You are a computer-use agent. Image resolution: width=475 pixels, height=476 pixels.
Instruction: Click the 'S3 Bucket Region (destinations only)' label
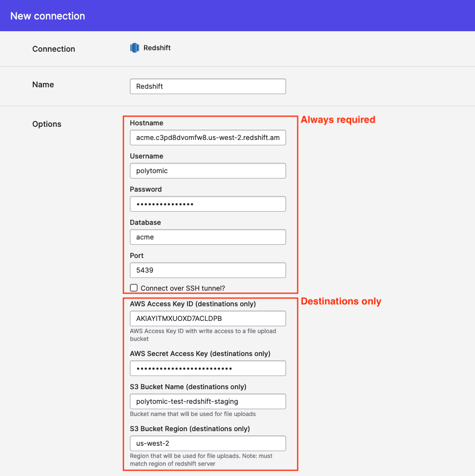(x=190, y=429)
